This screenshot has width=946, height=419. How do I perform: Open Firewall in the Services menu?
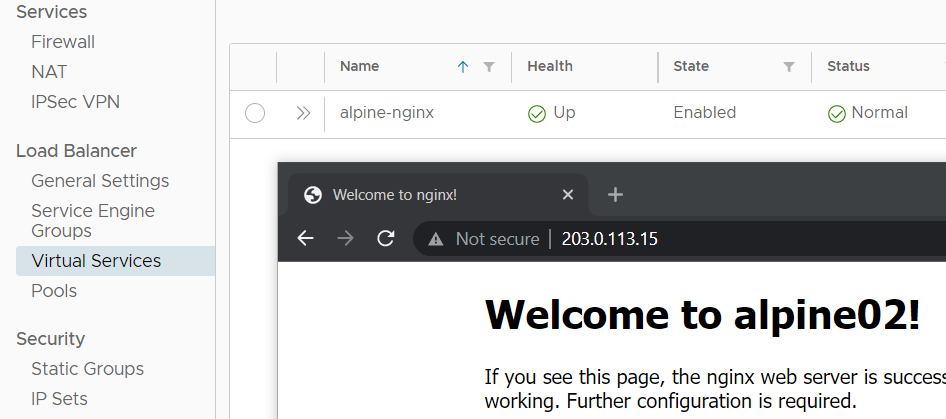pos(63,42)
